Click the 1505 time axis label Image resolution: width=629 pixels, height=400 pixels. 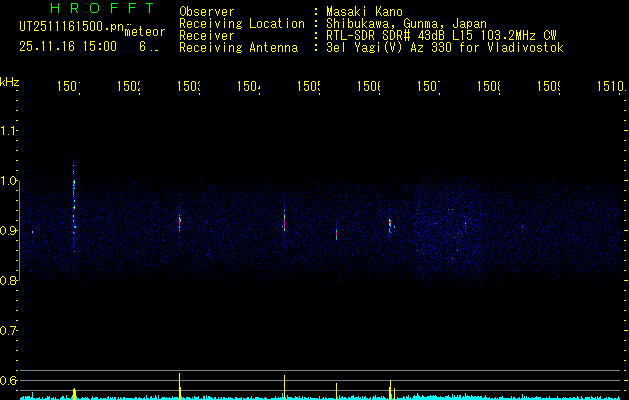[309, 86]
